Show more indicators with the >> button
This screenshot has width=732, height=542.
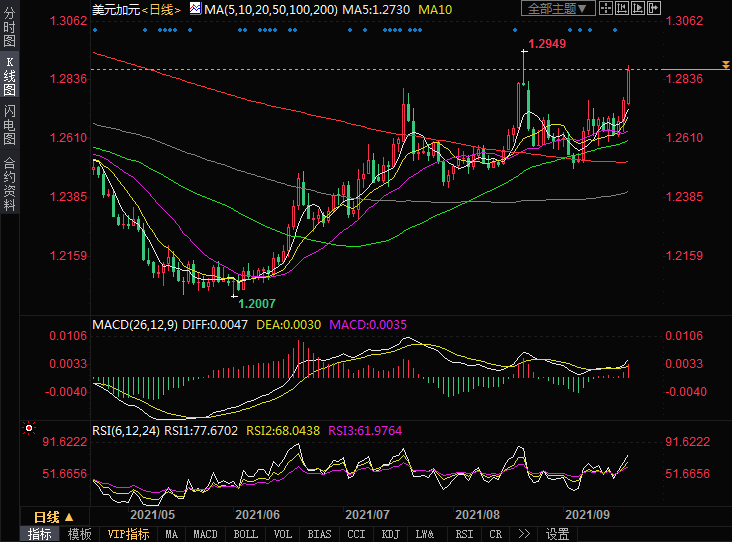point(523,534)
